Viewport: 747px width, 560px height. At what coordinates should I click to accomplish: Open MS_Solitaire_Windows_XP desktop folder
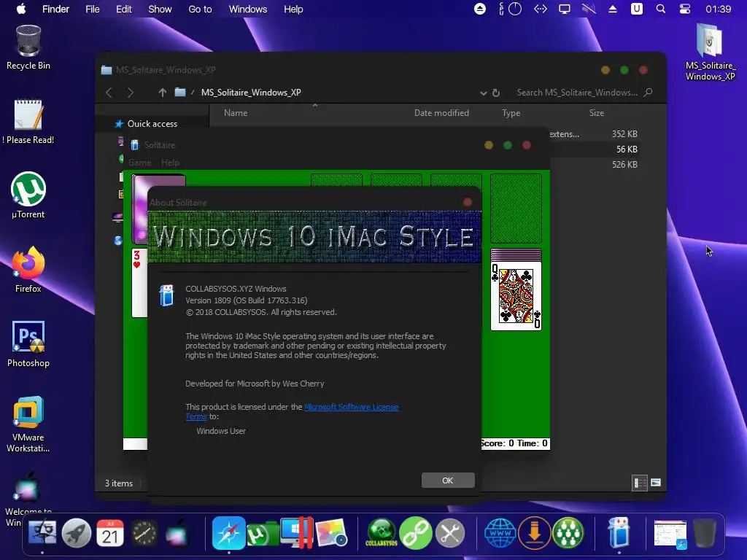point(710,52)
